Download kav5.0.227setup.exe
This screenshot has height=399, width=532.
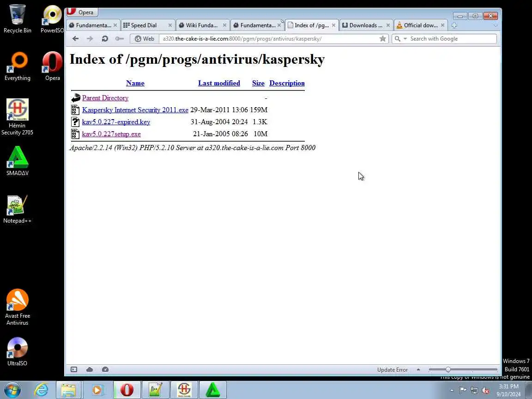click(x=111, y=133)
